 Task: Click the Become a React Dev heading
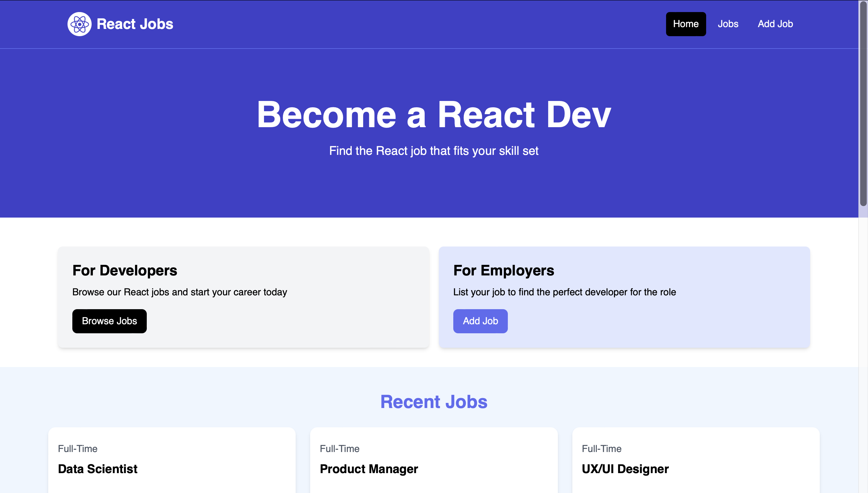tap(434, 115)
